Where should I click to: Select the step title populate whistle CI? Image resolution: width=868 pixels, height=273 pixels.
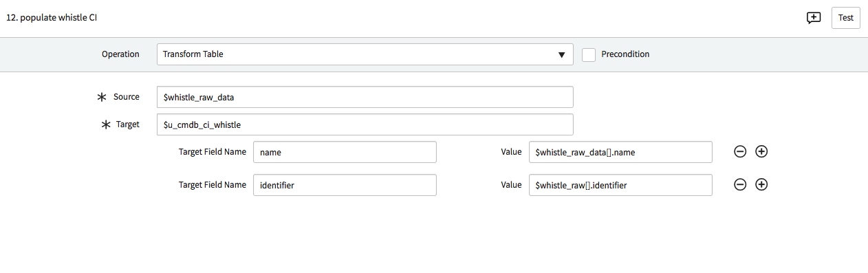[52, 18]
